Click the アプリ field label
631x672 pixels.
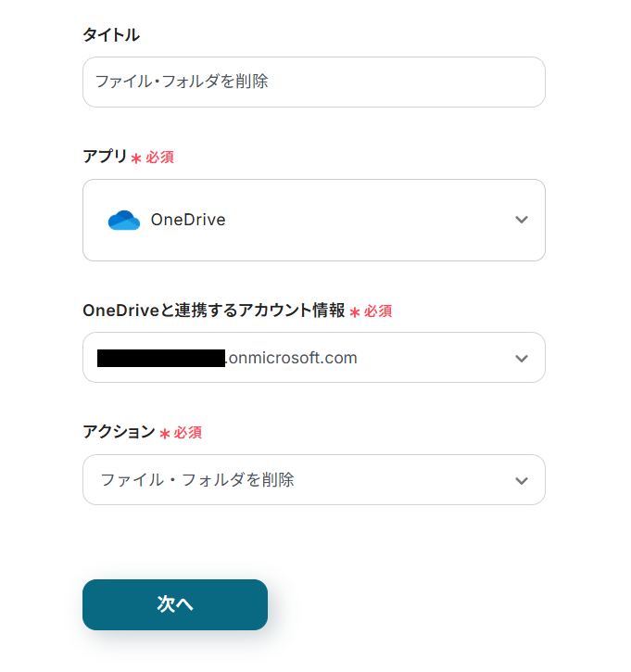pyautogui.click(x=105, y=157)
